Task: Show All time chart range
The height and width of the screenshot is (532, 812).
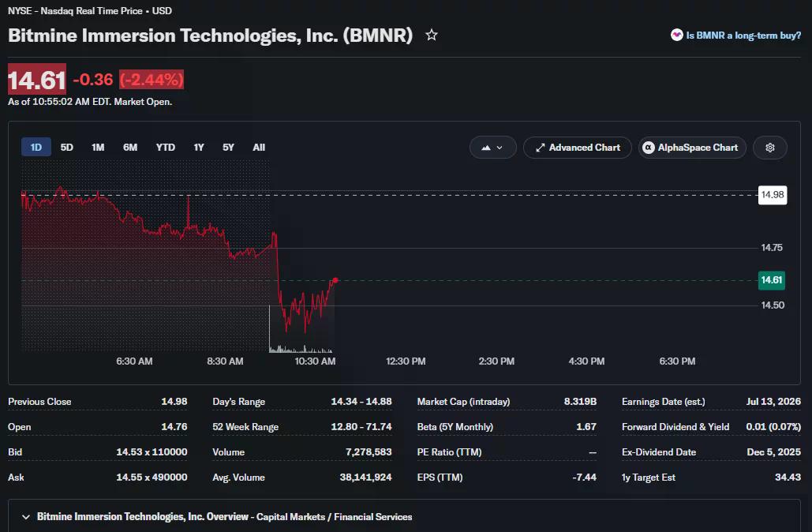Action: 259,147
